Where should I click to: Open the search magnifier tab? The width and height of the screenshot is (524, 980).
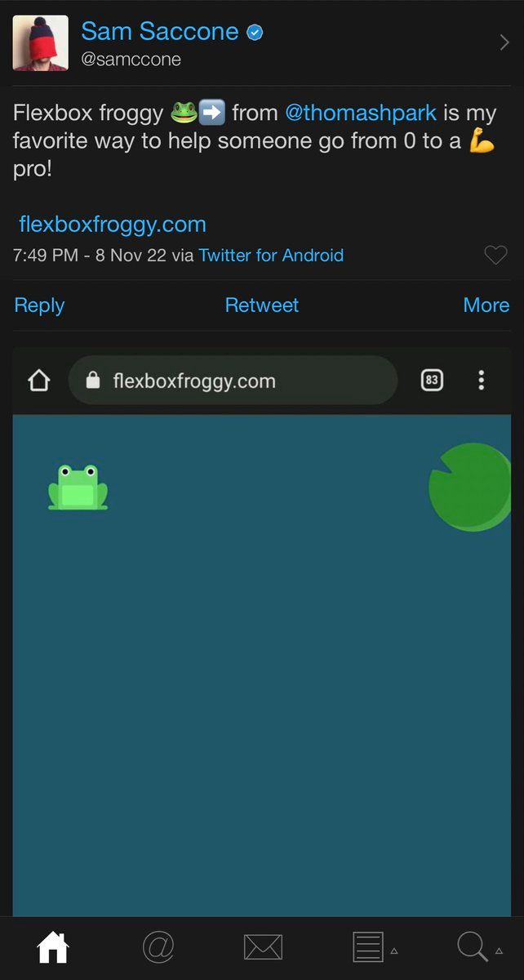click(473, 947)
